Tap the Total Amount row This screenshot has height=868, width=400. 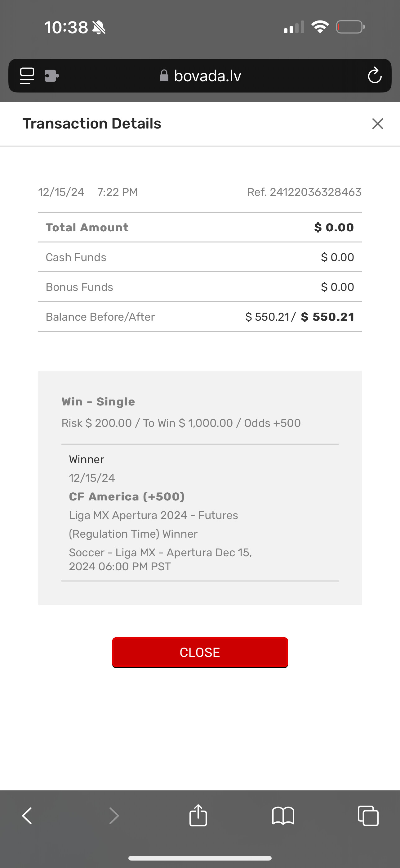200,228
